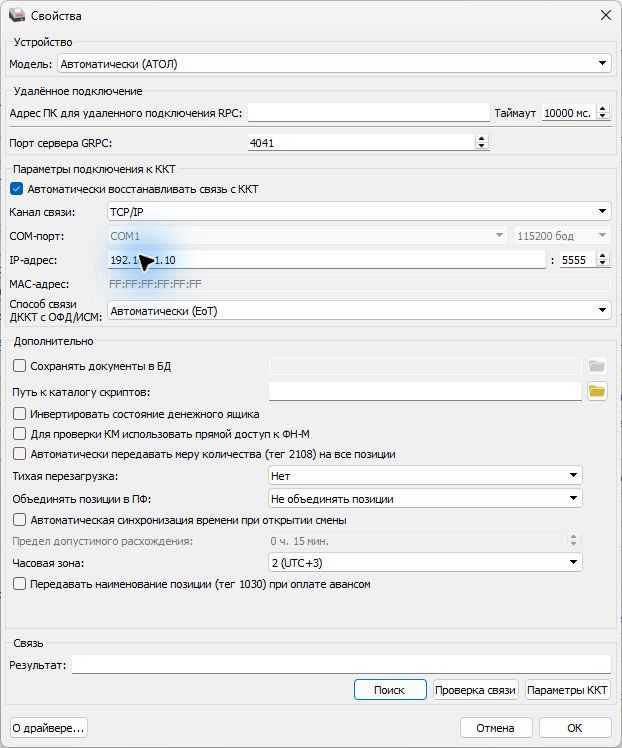Open the Параметры ККТ button
The image size is (622, 748).
click(x=567, y=690)
